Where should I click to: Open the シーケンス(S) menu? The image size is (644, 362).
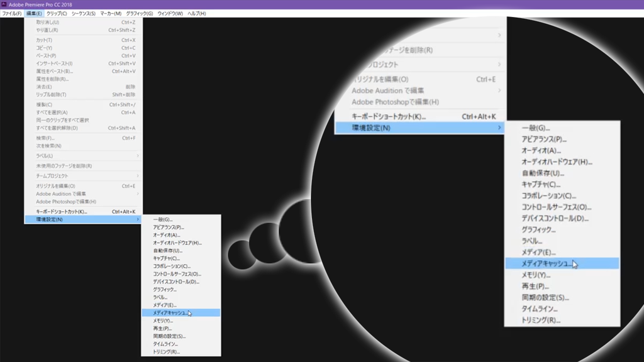point(84,14)
